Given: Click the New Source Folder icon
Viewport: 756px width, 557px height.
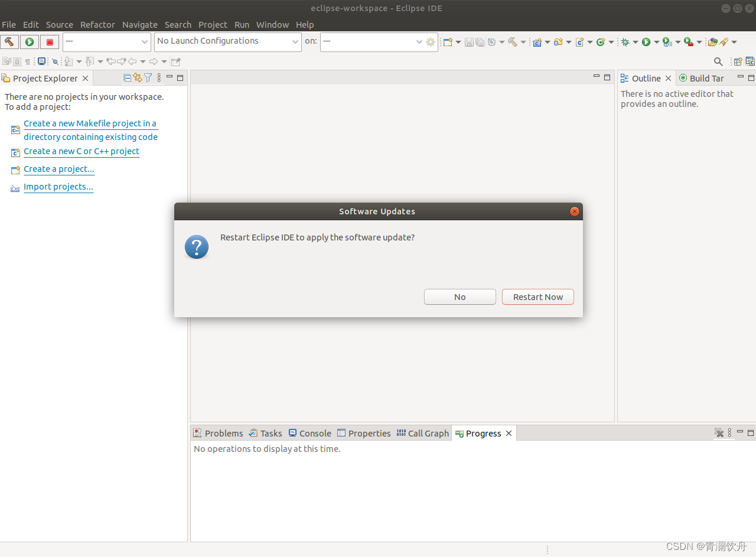Looking at the screenshot, I should pyautogui.click(x=558, y=42).
